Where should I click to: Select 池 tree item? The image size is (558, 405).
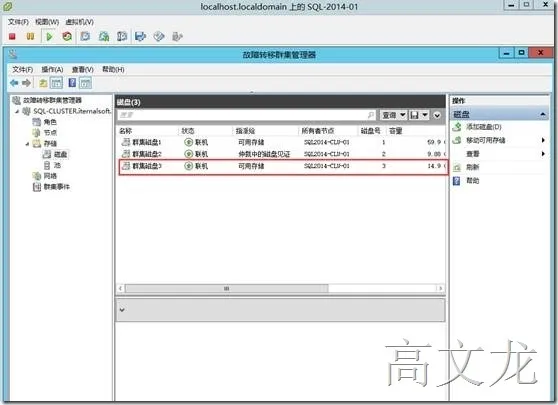57,165
